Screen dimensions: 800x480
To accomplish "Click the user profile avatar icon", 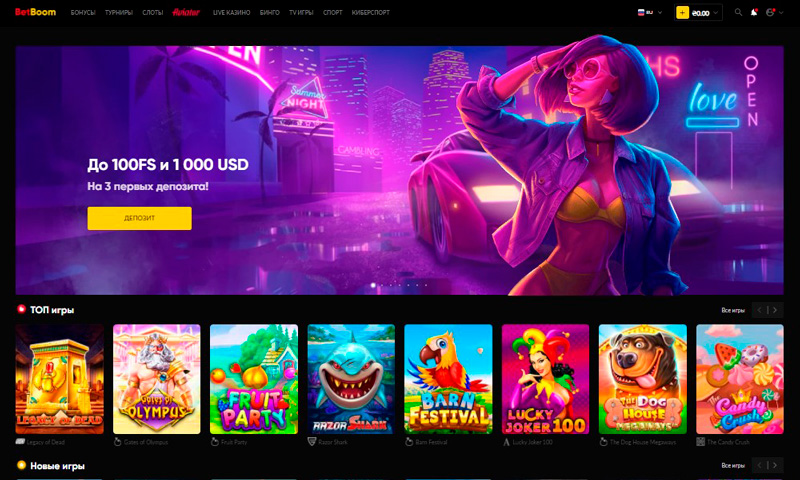I will click(x=770, y=12).
